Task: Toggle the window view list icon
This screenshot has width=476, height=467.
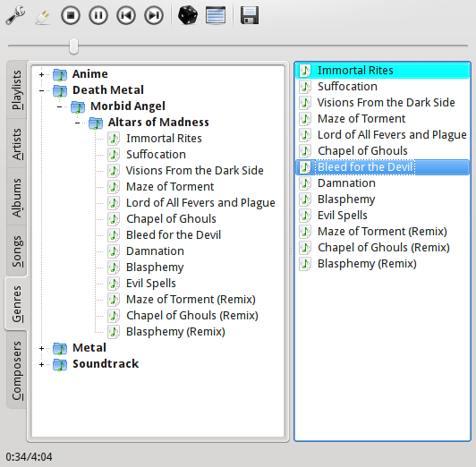Action: point(216,15)
